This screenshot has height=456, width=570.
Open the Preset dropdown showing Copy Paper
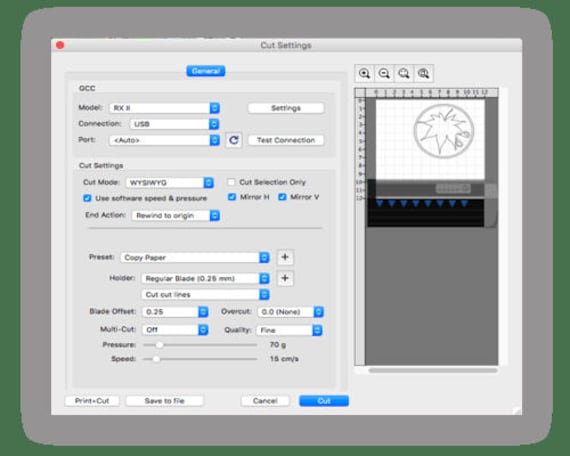(x=195, y=257)
